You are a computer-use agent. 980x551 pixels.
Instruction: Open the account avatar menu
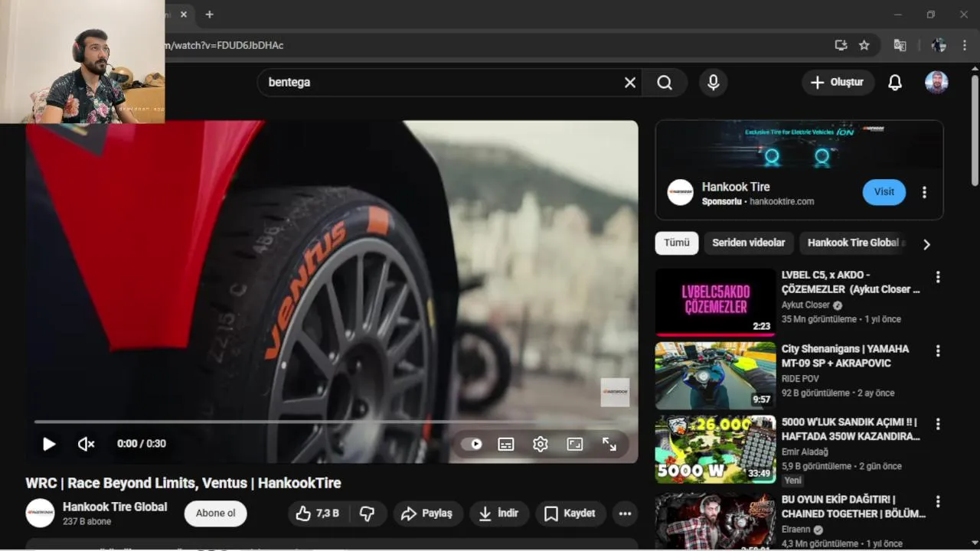click(x=936, y=83)
